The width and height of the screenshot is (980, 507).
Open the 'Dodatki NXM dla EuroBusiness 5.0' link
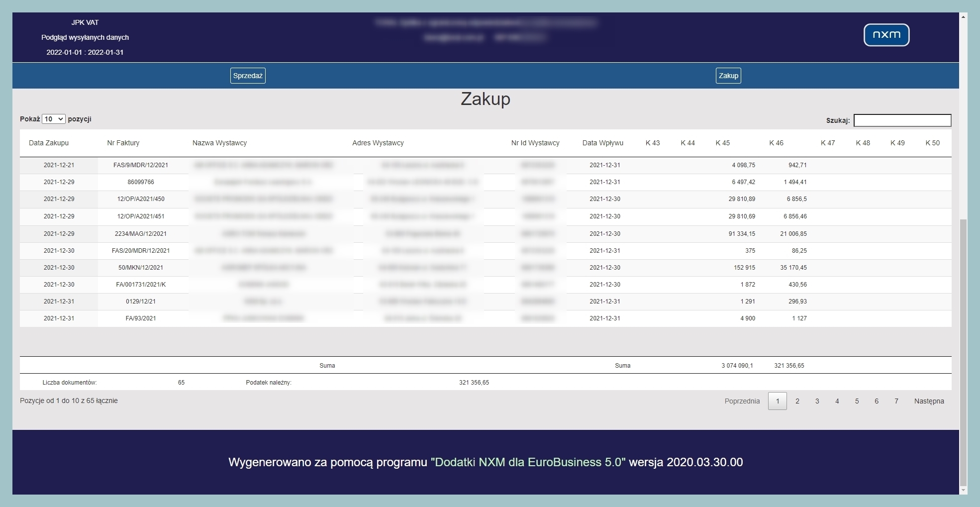[529, 462]
